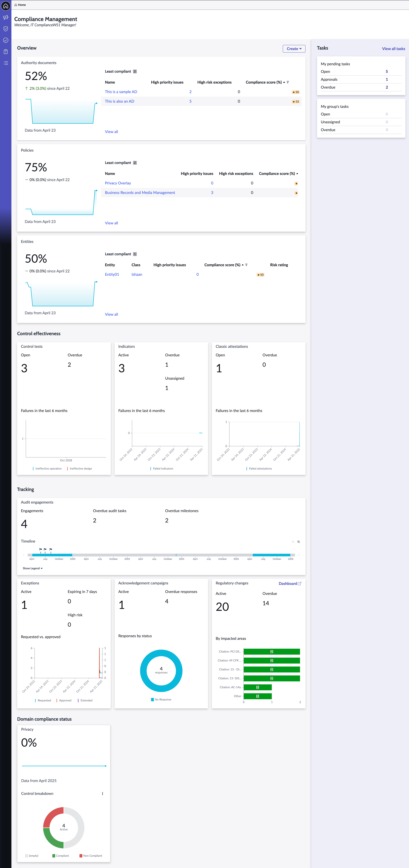Zoom out on the audit timeline
Image resolution: width=409 pixels, height=868 pixels.
(x=293, y=542)
